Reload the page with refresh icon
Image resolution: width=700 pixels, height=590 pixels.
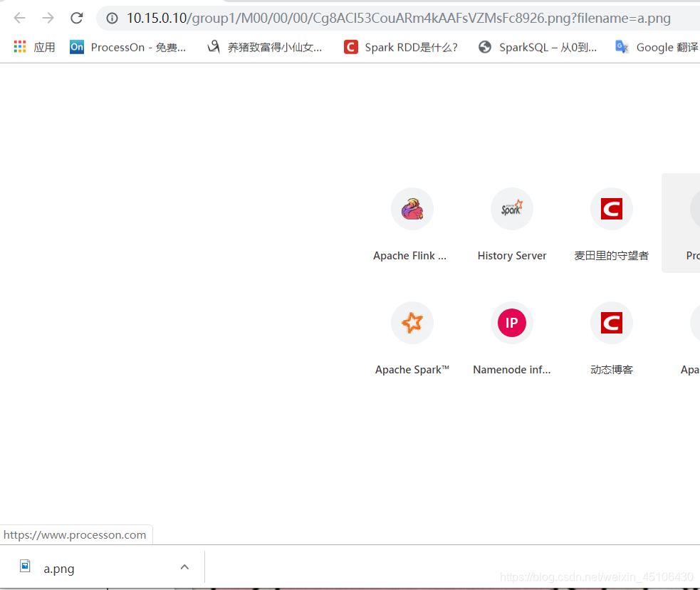tap(77, 18)
